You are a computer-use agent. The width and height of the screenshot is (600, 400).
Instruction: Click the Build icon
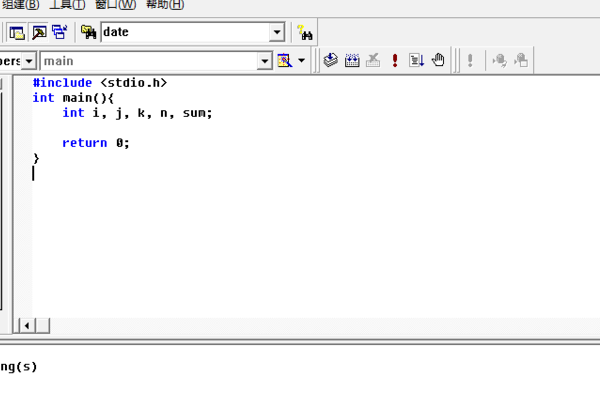coord(352,60)
